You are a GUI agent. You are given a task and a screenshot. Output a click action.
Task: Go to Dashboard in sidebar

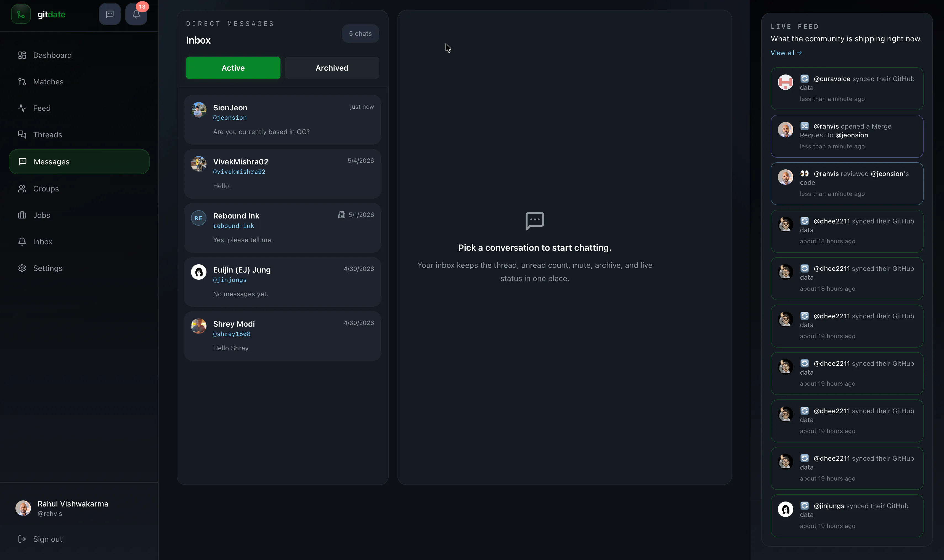click(79, 55)
